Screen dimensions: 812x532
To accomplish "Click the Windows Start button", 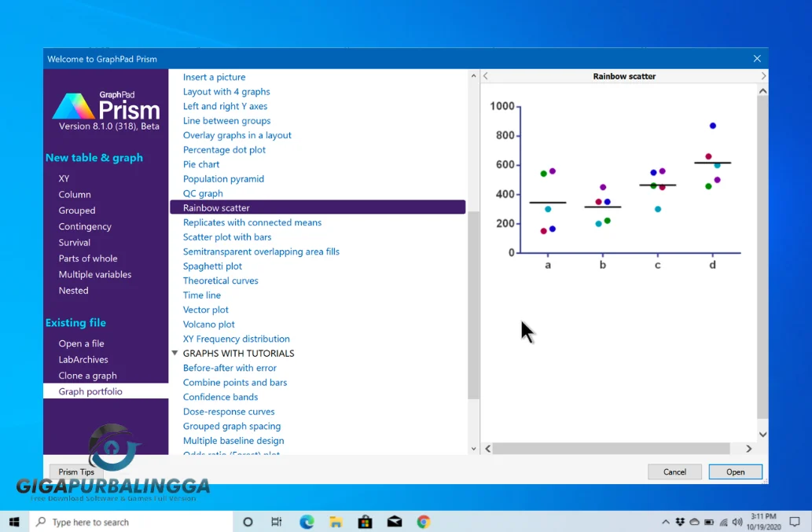I will coord(14,522).
